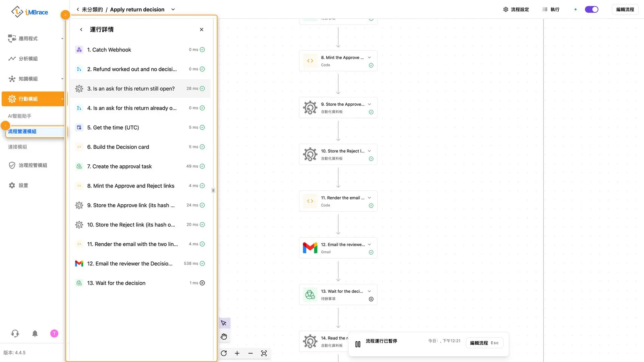The image size is (644, 362).
Task: Select step 7. Create the approval task
Action: [140, 167]
